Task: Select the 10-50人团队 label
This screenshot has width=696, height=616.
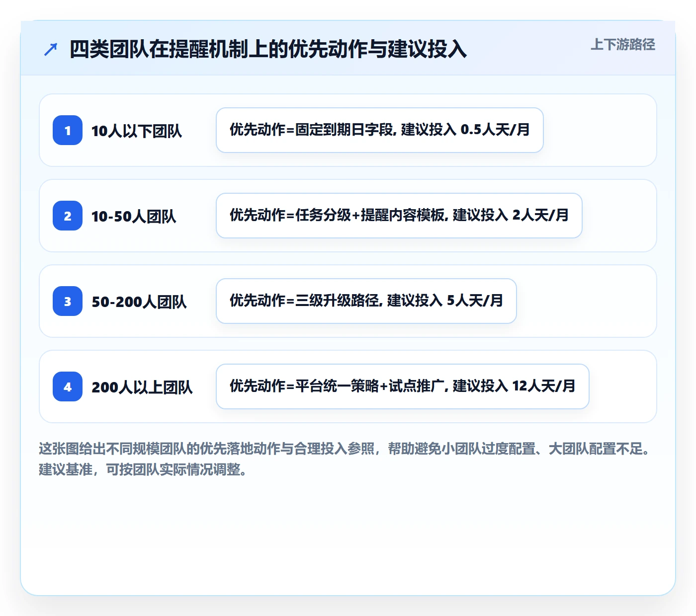Action: 134,217
